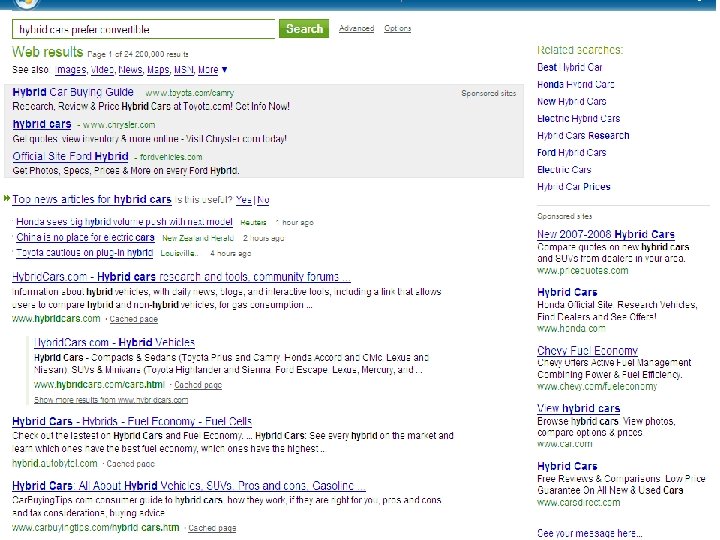Image resolution: width=720 pixels, height=540 pixels.
Task: Click See your message here link
Action: (590, 533)
